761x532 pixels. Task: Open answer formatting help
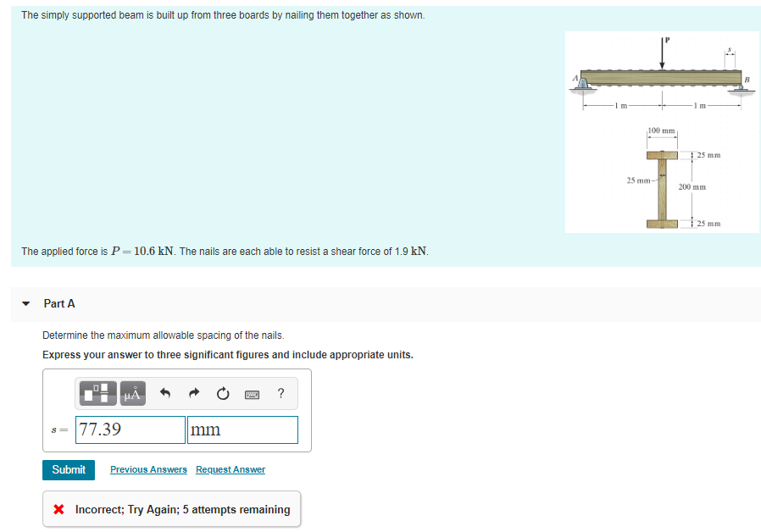pos(280,393)
